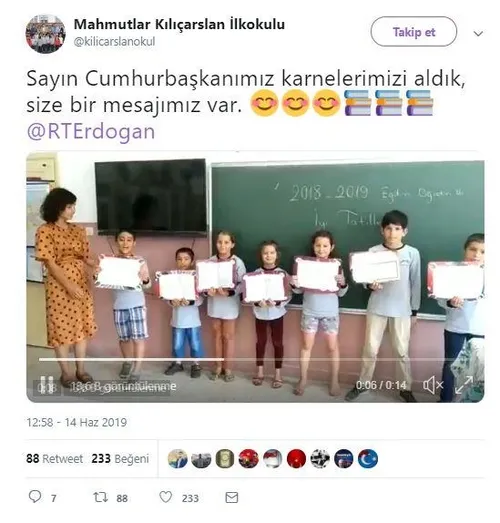The width and height of the screenshot is (500, 523).
Task: Click the reply speech bubble icon
Action: pyautogui.click(x=35, y=497)
